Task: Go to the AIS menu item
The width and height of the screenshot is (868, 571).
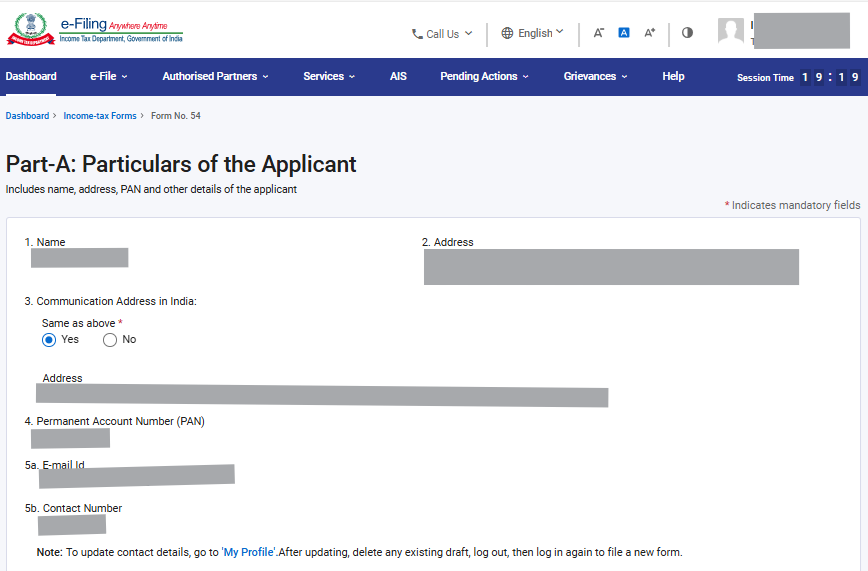Action: (x=398, y=76)
